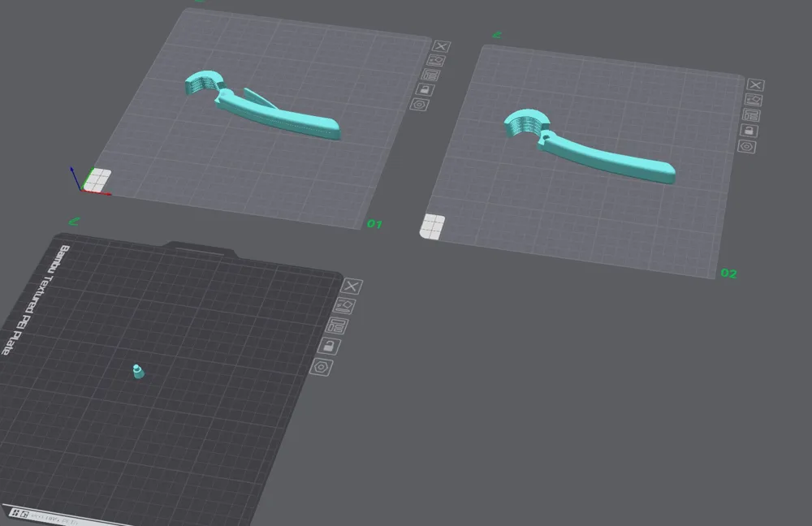Click the green 02 plate number label
This screenshot has height=526, width=812.
point(728,274)
